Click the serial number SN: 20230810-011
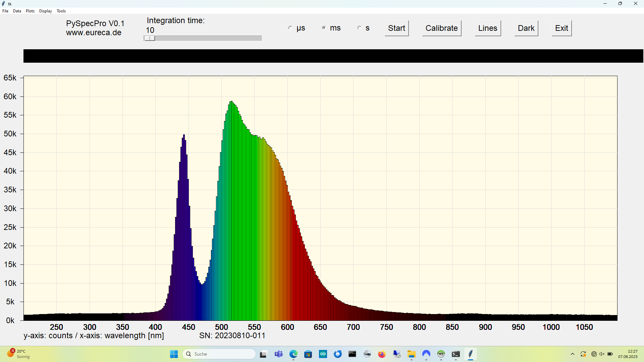 click(232, 336)
